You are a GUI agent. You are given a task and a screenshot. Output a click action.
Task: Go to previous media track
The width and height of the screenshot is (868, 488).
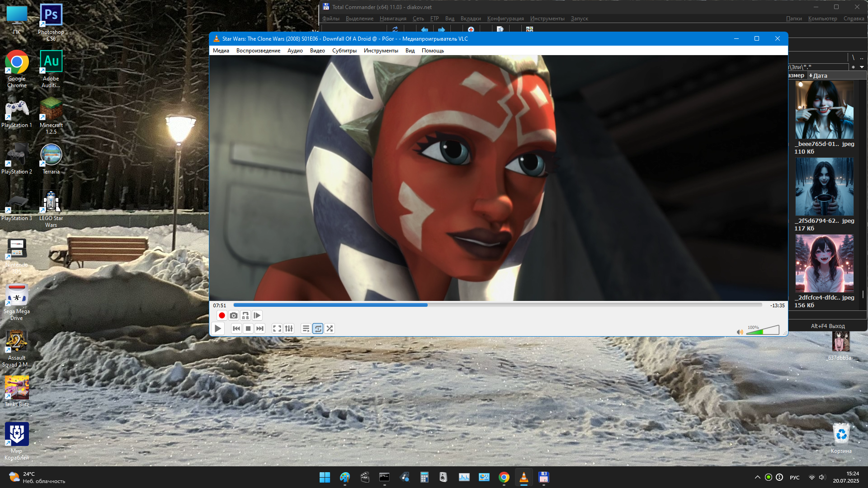tap(236, 329)
